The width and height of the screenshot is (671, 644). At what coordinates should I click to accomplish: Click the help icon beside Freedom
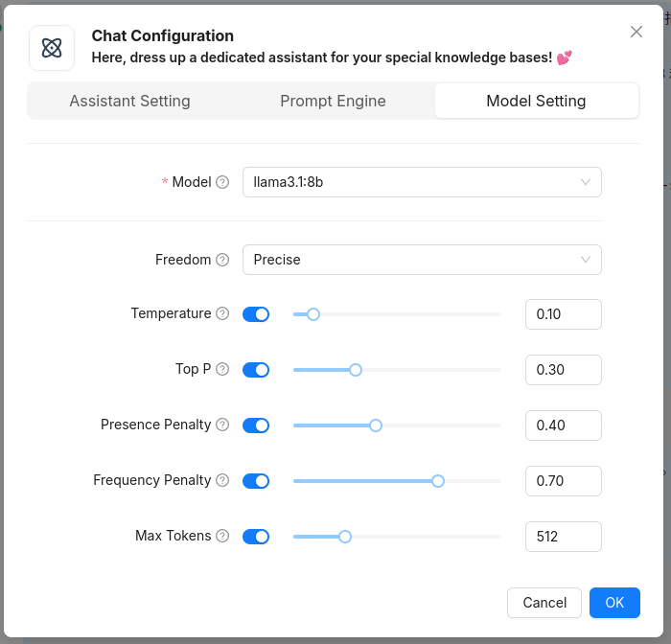point(222,260)
